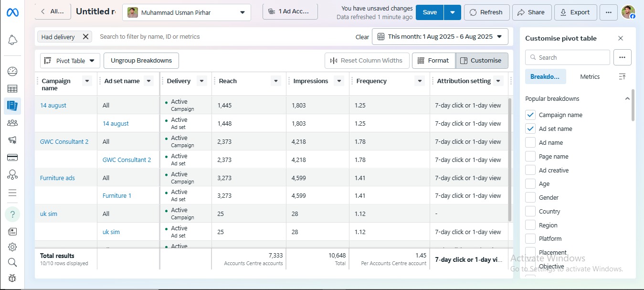Uncheck the Campaign name breakdown
The image size is (644, 290).
pos(530,115)
